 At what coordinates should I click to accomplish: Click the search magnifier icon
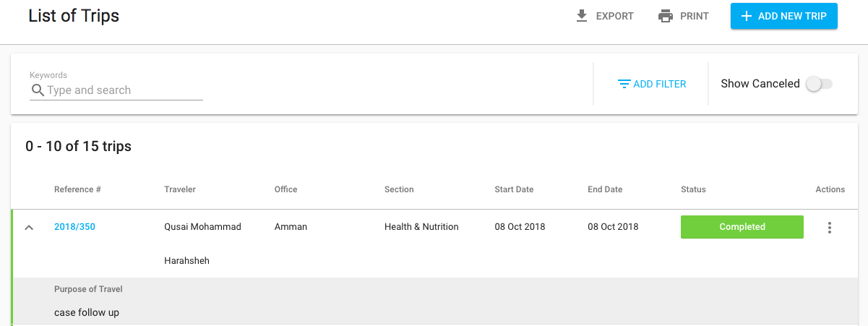[x=38, y=90]
